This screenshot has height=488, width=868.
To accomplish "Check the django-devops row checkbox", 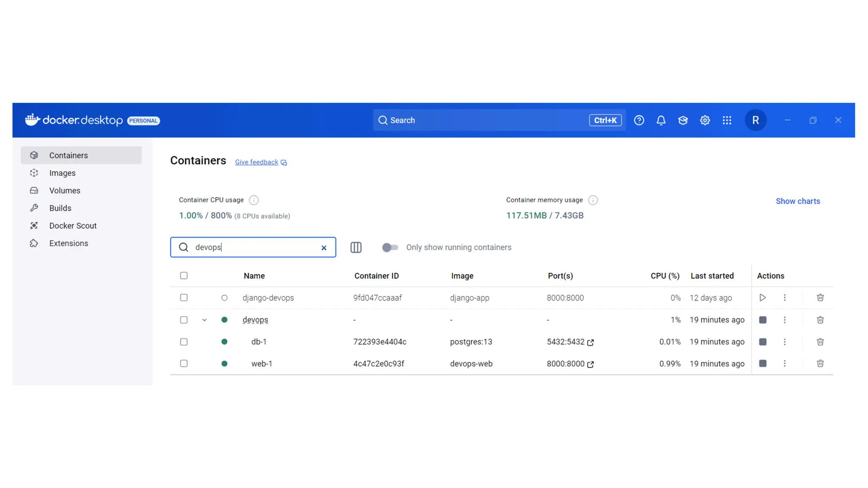I will click(x=184, y=298).
